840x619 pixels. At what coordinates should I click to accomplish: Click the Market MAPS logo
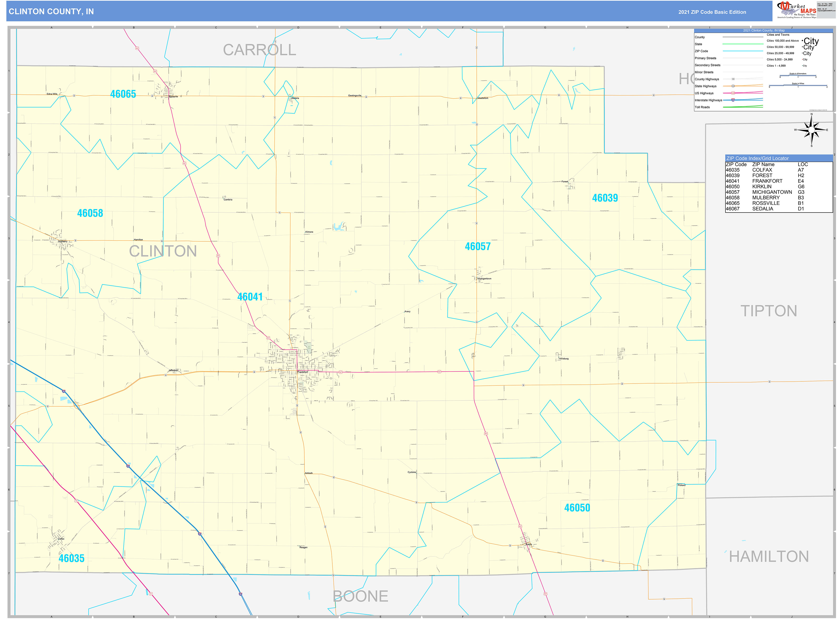796,10
